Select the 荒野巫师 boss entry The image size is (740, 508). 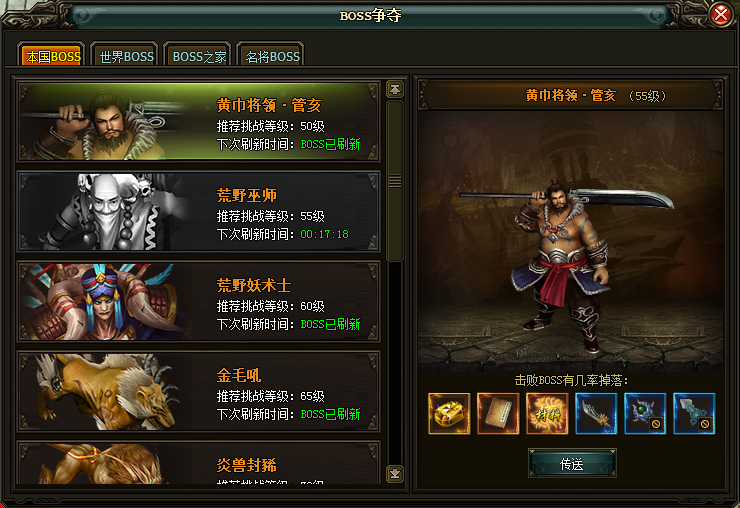pyautogui.click(x=199, y=212)
